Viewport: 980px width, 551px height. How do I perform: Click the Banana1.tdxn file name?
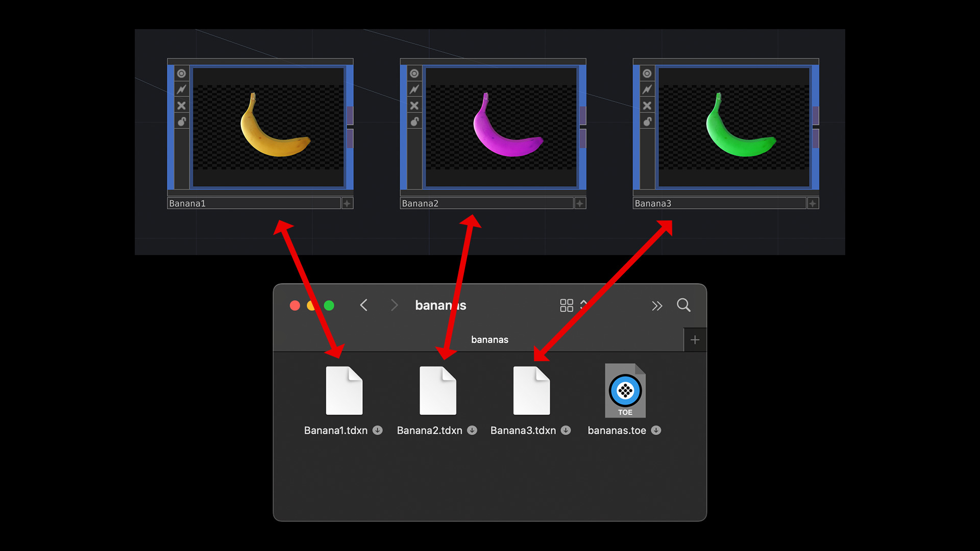pyautogui.click(x=336, y=431)
